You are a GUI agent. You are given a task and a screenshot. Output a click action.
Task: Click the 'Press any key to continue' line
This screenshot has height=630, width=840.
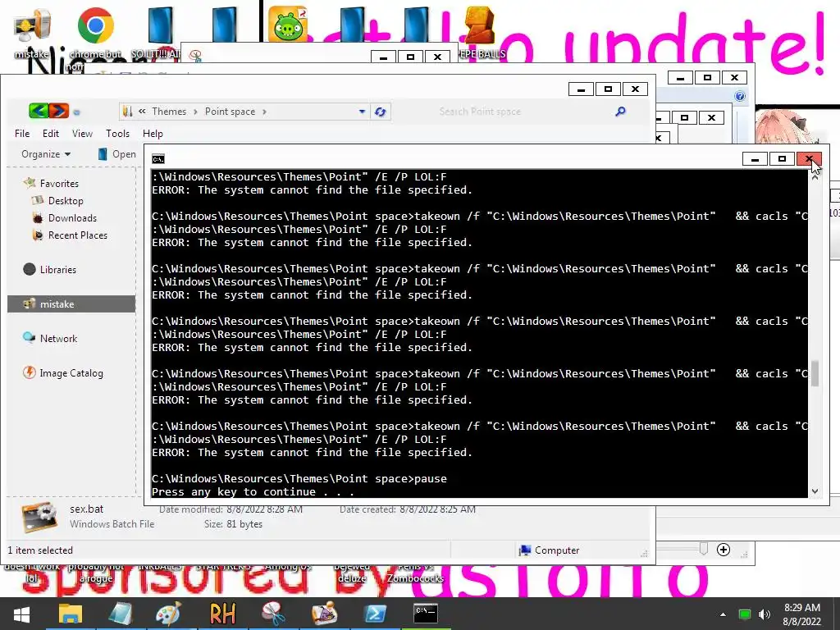(253, 492)
